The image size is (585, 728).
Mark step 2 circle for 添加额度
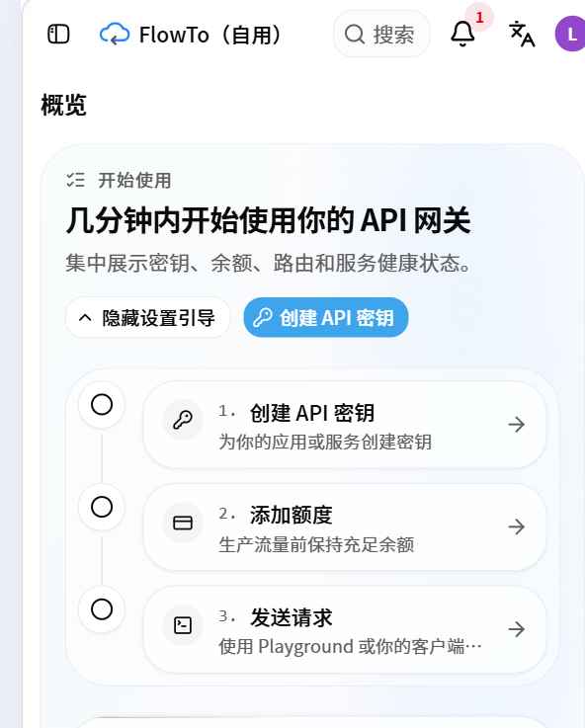(x=102, y=507)
